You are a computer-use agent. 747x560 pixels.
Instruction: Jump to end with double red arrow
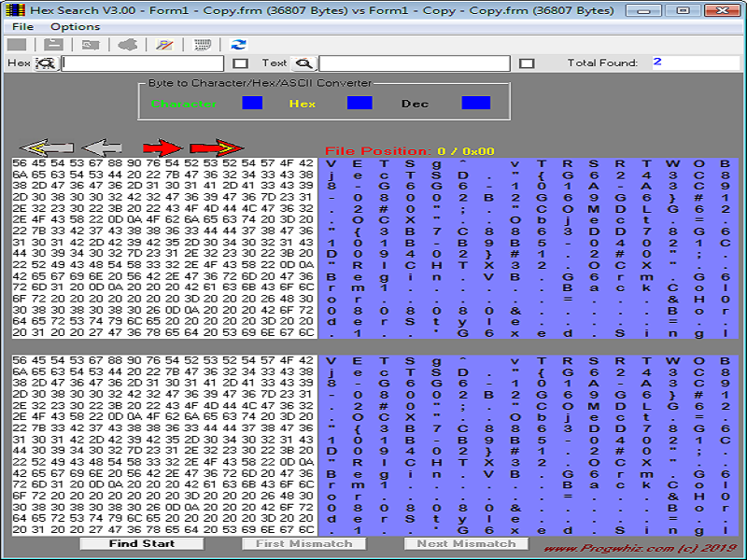click(x=216, y=147)
